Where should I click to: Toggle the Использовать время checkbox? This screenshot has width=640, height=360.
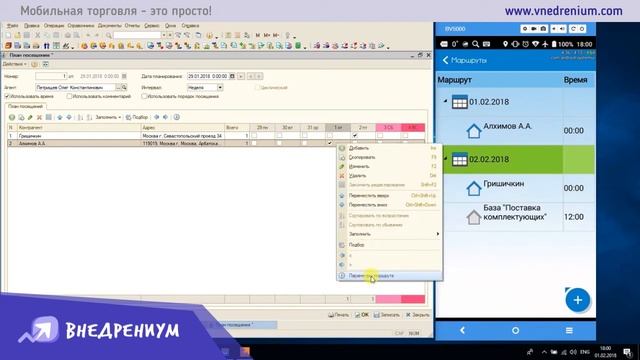point(7,96)
